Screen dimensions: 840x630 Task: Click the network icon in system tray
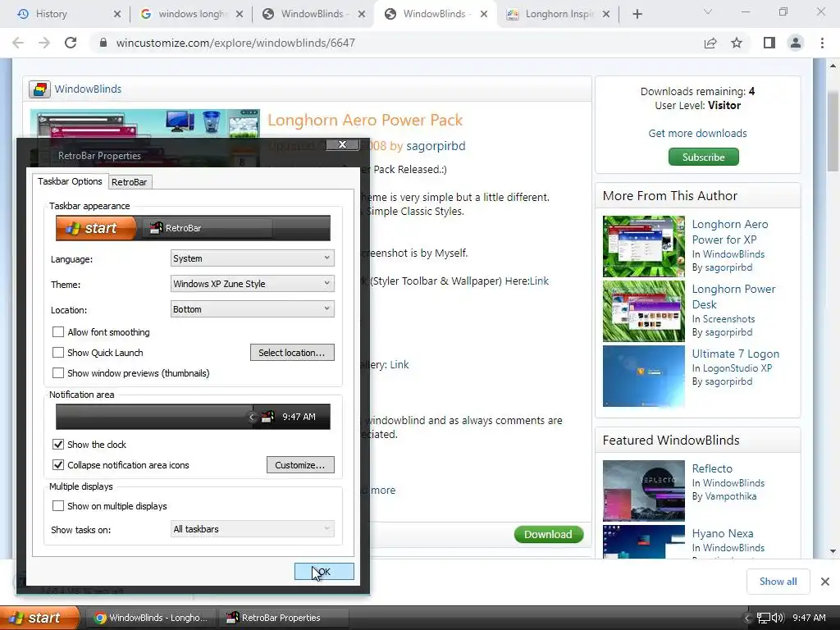click(764, 619)
